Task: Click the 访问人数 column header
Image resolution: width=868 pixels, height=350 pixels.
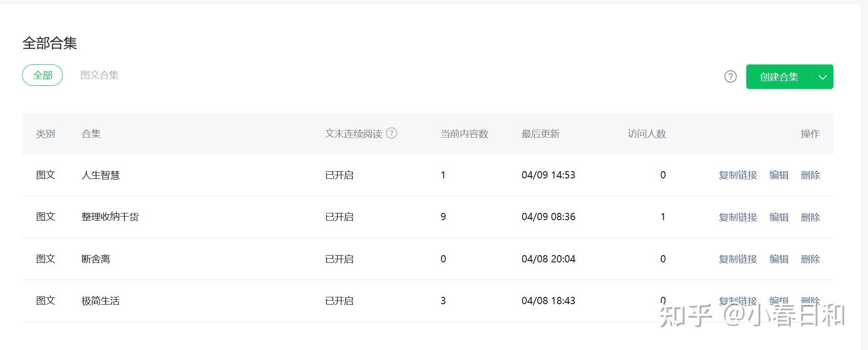Action: (646, 134)
